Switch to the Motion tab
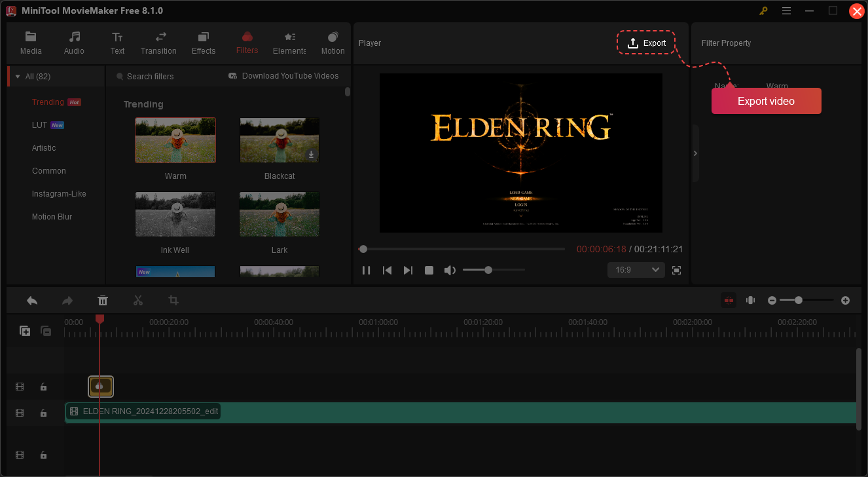Viewport: 868px width, 477px height. [x=333, y=43]
